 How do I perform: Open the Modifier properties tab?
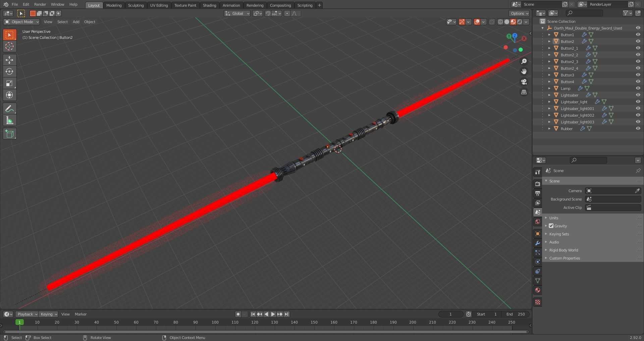click(x=538, y=243)
